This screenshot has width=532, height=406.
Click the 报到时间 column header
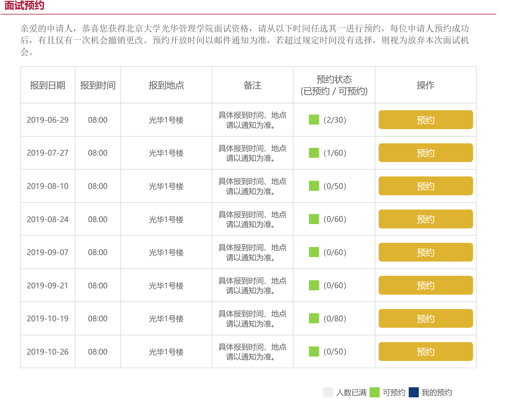point(98,85)
